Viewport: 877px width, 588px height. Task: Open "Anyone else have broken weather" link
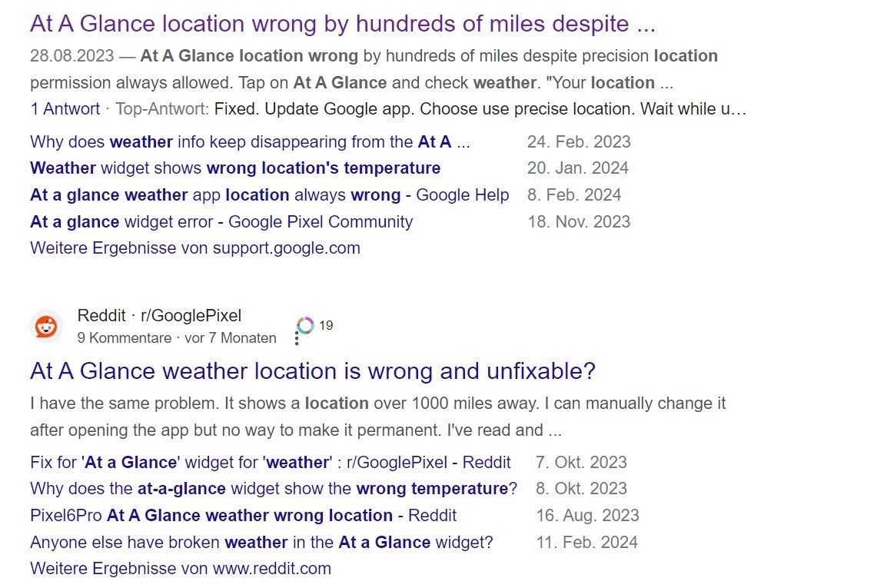[261, 542]
